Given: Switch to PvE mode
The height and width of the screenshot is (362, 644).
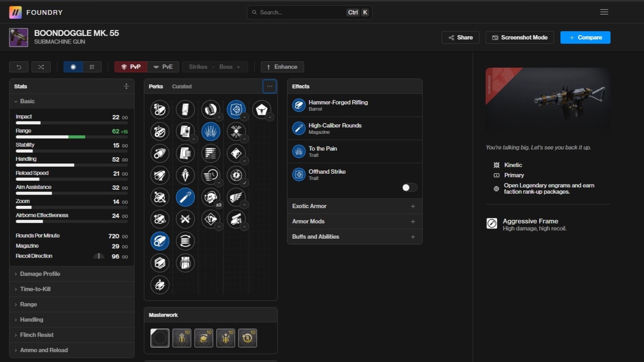Looking at the screenshot, I should click(163, 67).
